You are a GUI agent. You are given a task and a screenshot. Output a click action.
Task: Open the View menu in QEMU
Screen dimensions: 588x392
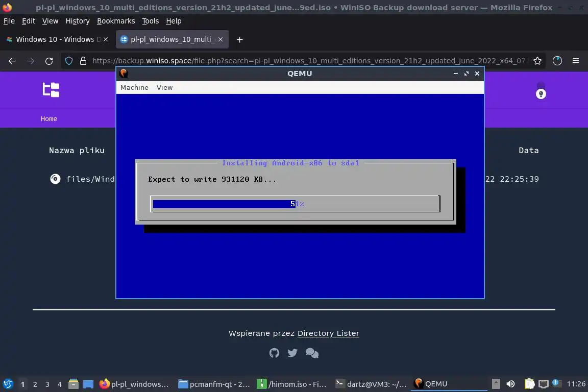click(165, 87)
